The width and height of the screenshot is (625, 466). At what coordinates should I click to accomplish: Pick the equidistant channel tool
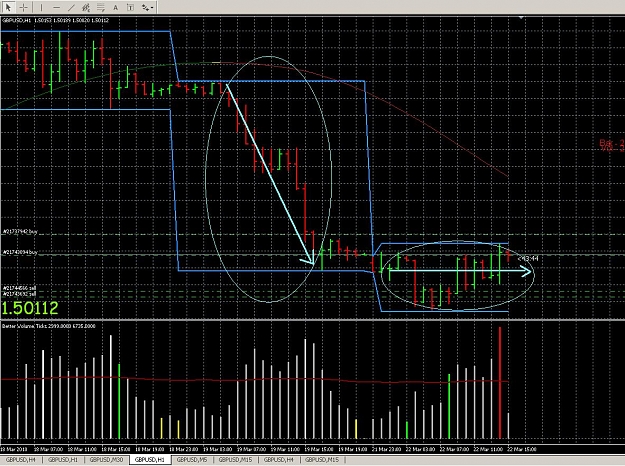coord(86,7)
